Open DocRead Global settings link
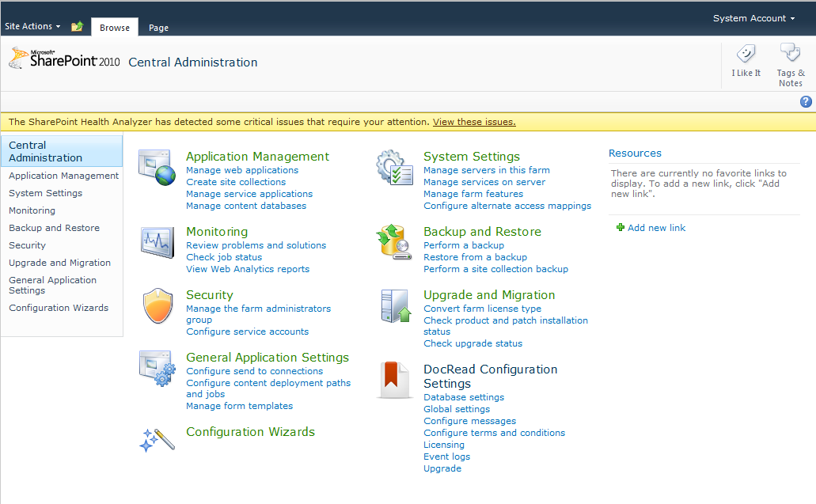Viewport: 816px width, 504px height. (457, 409)
